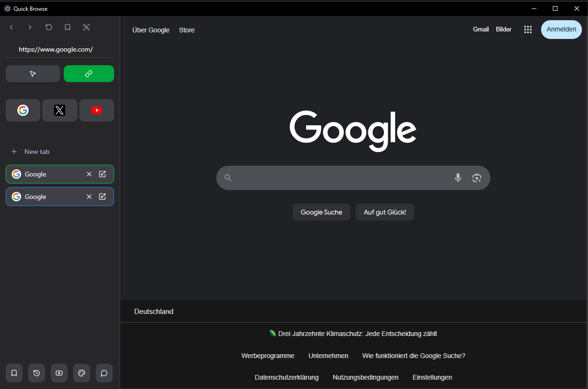Select the gray cursor pointer button
588x389 pixels.
click(x=33, y=74)
